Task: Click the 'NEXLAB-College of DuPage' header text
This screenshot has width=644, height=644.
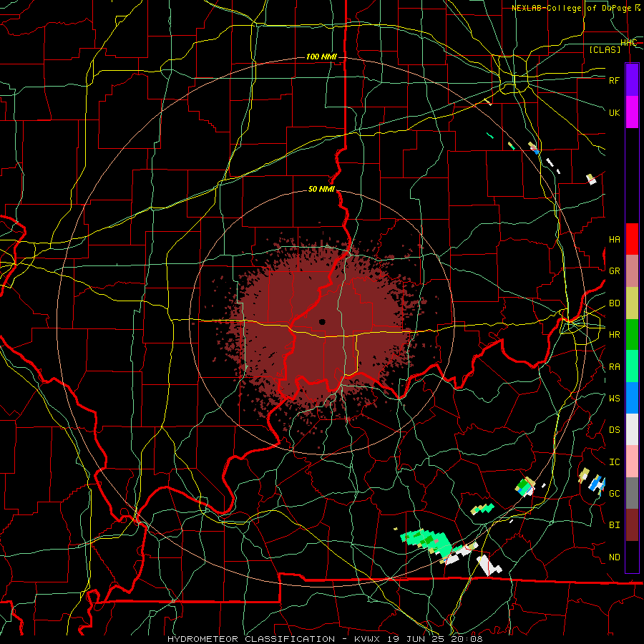Action: point(571,8)
